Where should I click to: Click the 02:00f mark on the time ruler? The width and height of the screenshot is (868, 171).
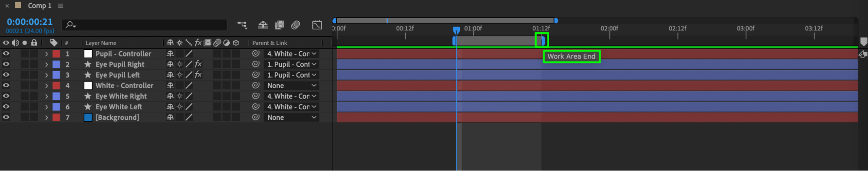pos(609,28)
